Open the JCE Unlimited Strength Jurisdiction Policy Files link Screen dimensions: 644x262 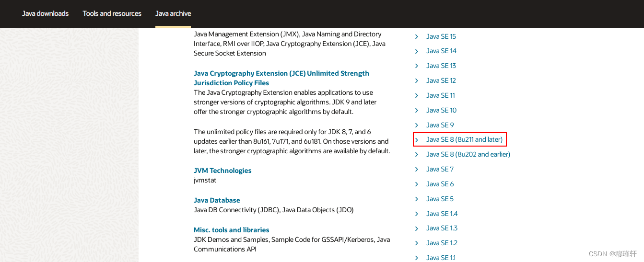pyautogui.click(x=281, y=78)
